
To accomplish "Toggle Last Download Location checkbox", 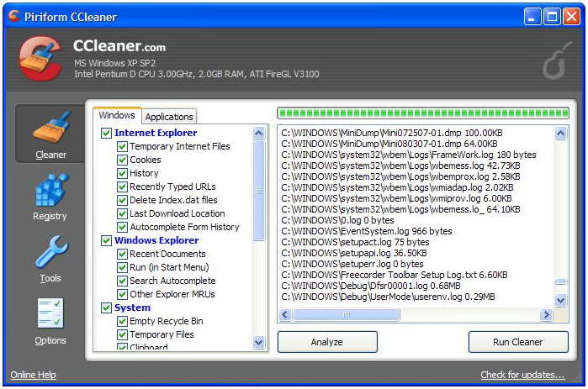I will 122,213.
